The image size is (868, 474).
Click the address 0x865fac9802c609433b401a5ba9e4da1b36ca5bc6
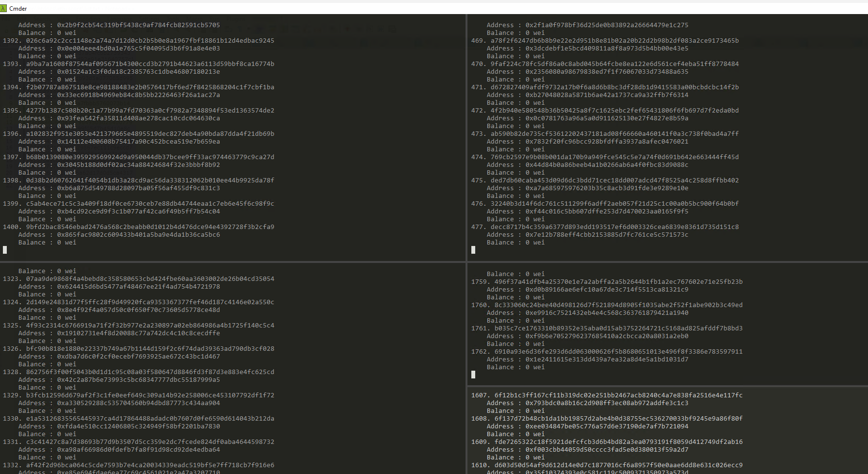[138, 235]
